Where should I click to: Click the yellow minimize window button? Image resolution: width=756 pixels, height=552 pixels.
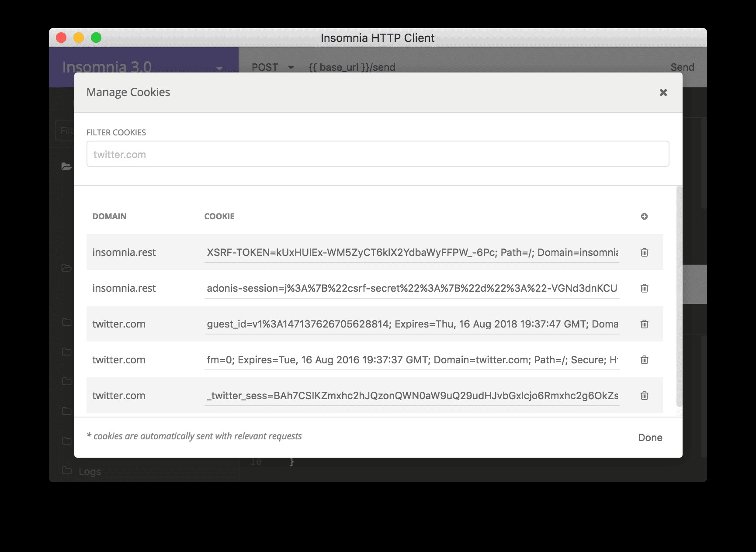(x=79, y=38)
